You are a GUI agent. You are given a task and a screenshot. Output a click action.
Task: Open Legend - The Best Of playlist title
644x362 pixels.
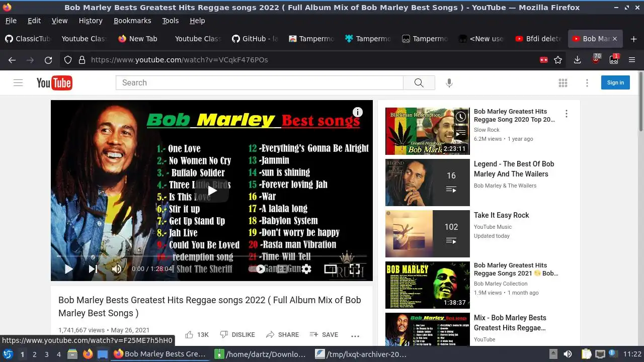pyautogui.click(x=514, y=169)
